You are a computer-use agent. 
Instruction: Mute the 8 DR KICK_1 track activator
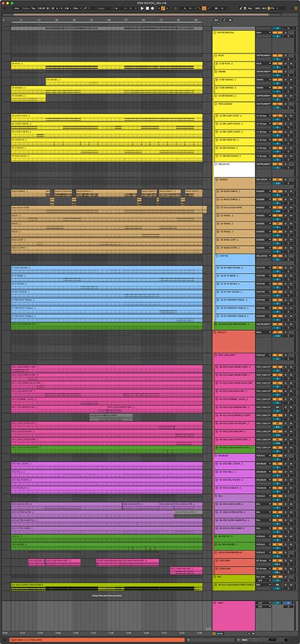pos(277,64)
